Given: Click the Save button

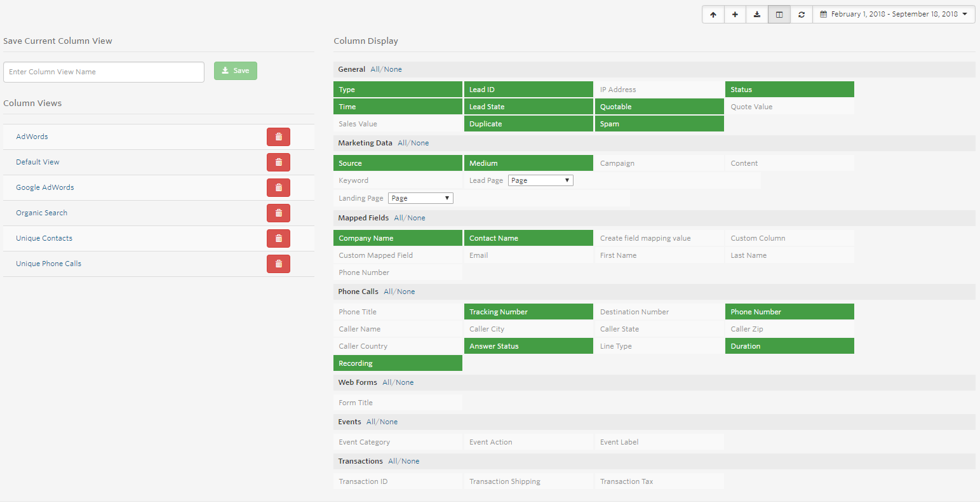Looking at the screenshot, I should click(236, 70).
